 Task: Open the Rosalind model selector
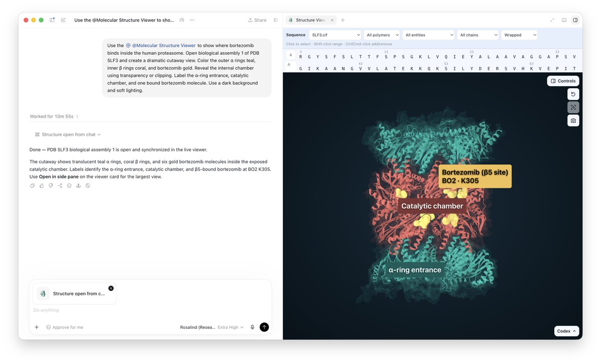(x=197, y=327)
